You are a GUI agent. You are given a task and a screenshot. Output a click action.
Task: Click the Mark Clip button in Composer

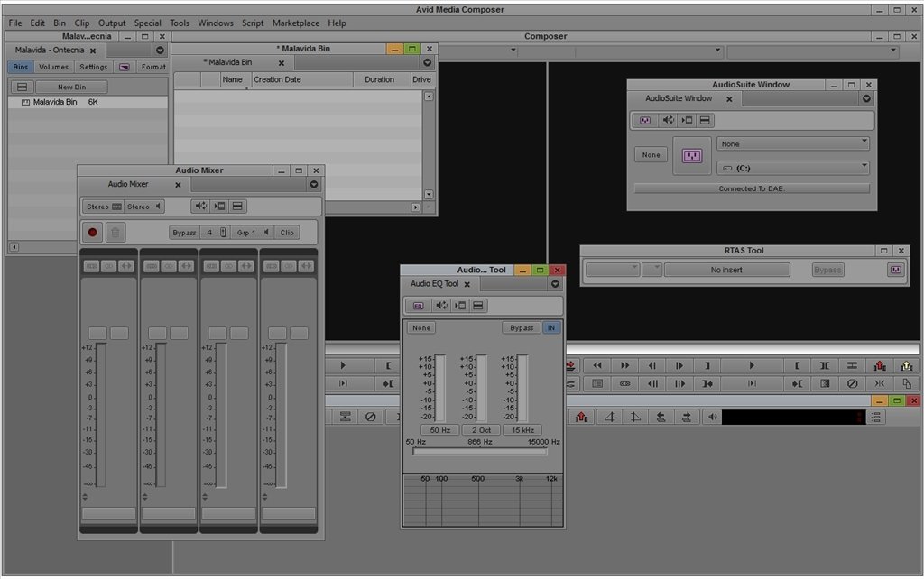click(825, 366)
